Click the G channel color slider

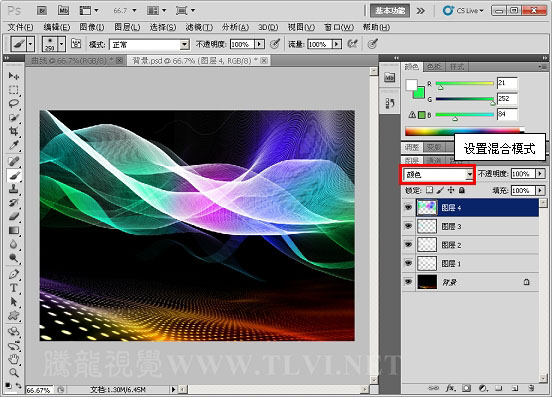pos(465,99)
